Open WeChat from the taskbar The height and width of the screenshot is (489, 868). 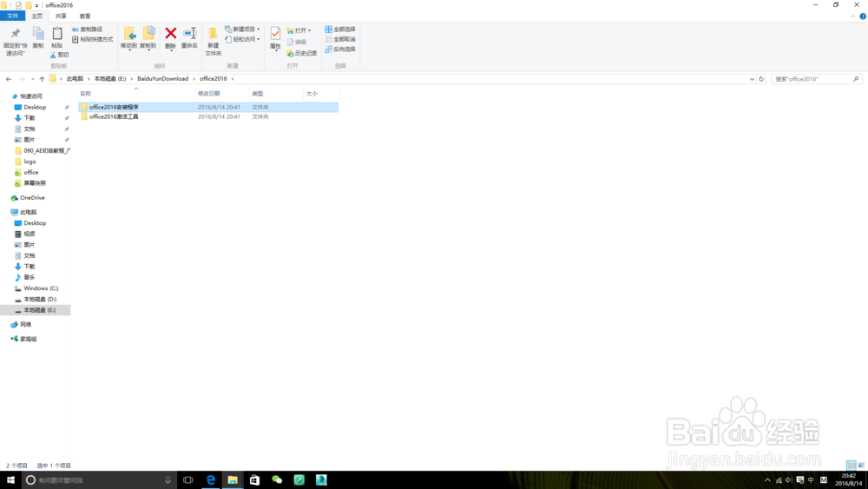(x=277, y=480)
